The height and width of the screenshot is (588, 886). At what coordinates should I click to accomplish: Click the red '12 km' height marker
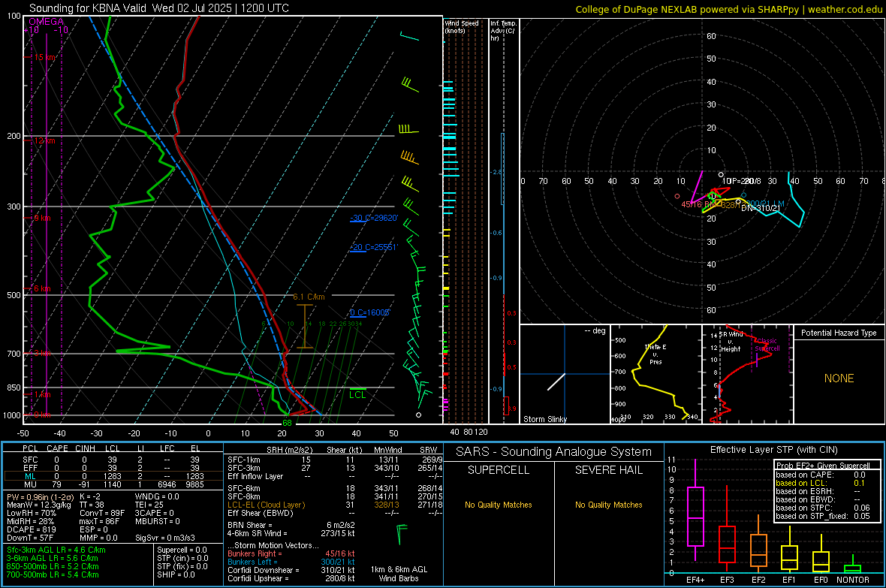click(44, 140)
